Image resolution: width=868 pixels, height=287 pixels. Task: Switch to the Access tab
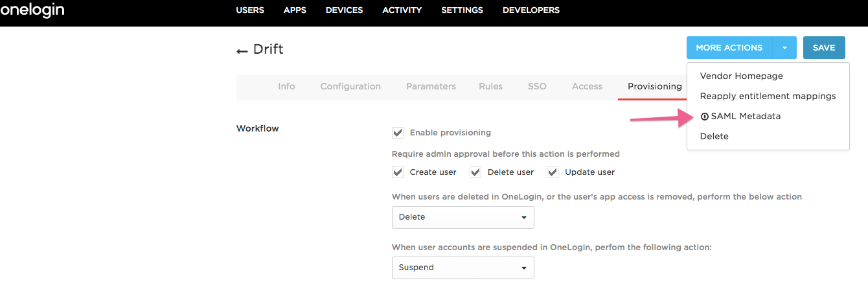(x=587, y=86)
